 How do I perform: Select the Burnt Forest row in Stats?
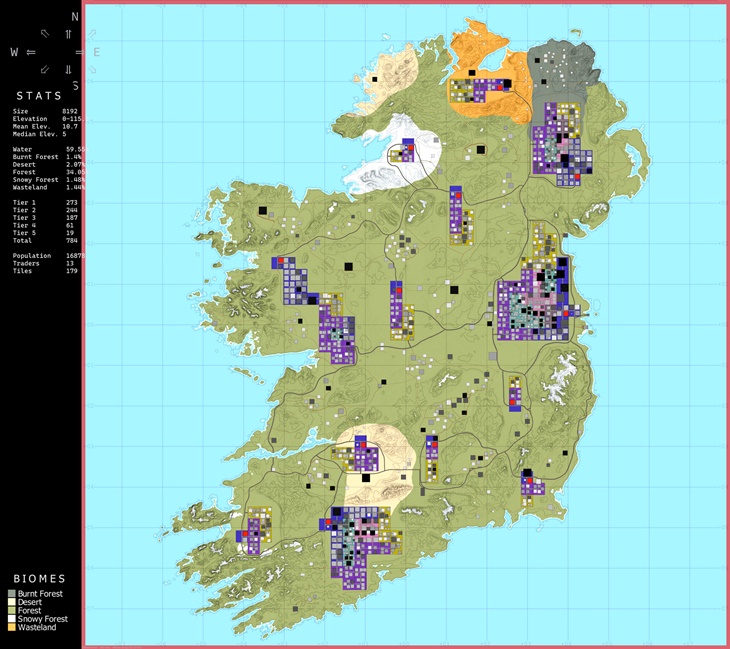(47, 157)
